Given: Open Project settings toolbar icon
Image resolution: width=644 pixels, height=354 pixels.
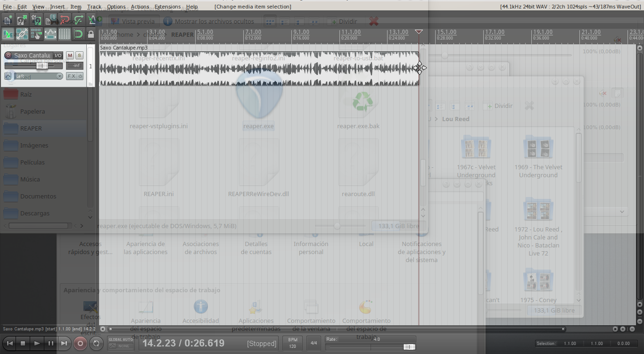Looking at the screenshot, I should coord(50,20).
